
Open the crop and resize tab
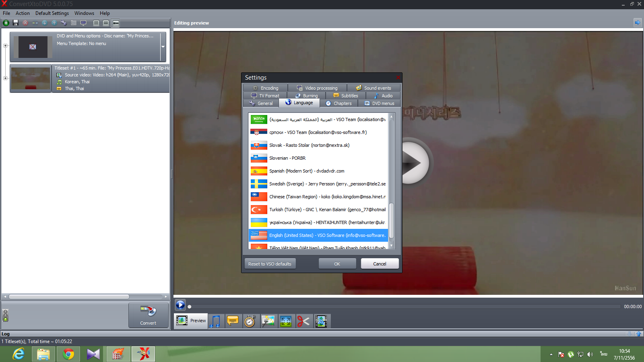tap(286, 321)
